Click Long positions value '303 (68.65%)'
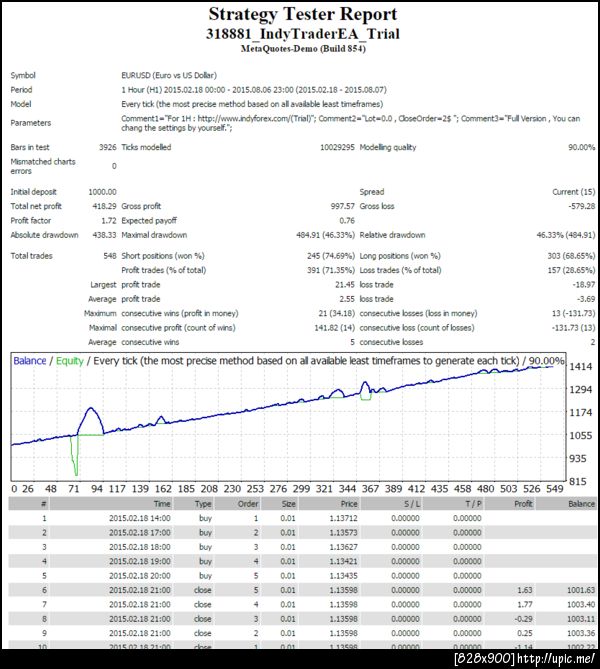Image resolution: width=600 pixels, height=669 pixels. click(571, 256)
